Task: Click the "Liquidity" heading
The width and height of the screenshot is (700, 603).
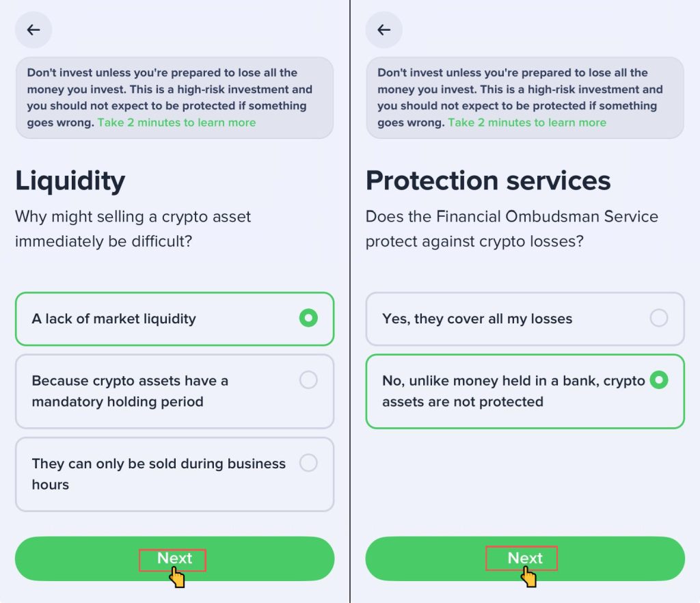Action: tap(70, 181)
